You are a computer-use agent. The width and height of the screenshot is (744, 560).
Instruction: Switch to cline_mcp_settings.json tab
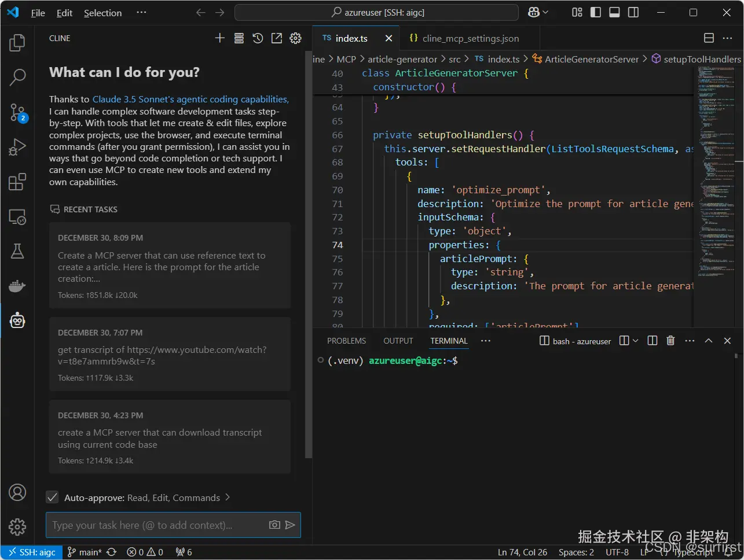(470, 38)
